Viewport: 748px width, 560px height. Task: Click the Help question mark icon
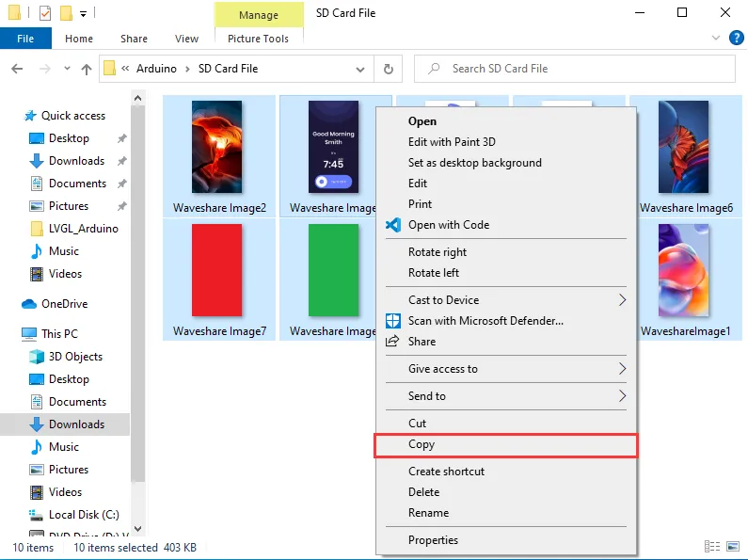point(735,39)
